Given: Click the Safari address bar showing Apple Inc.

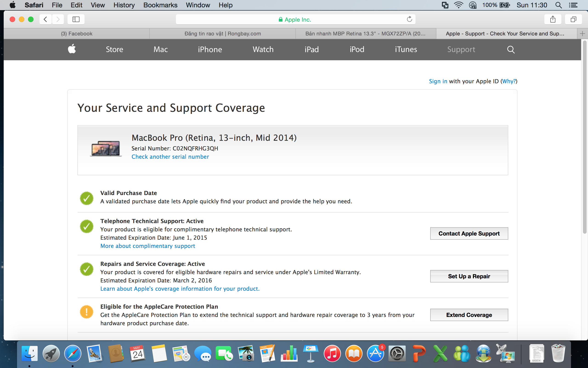Looking at the screenshot, I should pyautogui.click(x=295, y=19).
